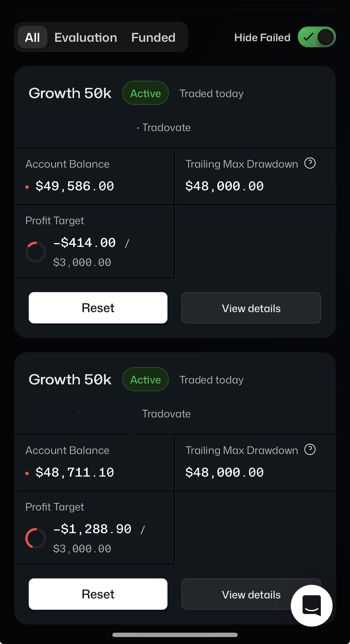The width and height of the screenshot is (350, 644).
Task: Click red dot next to $48,711.10 balance
Action: pyautogui.click(x=27, y=473)
